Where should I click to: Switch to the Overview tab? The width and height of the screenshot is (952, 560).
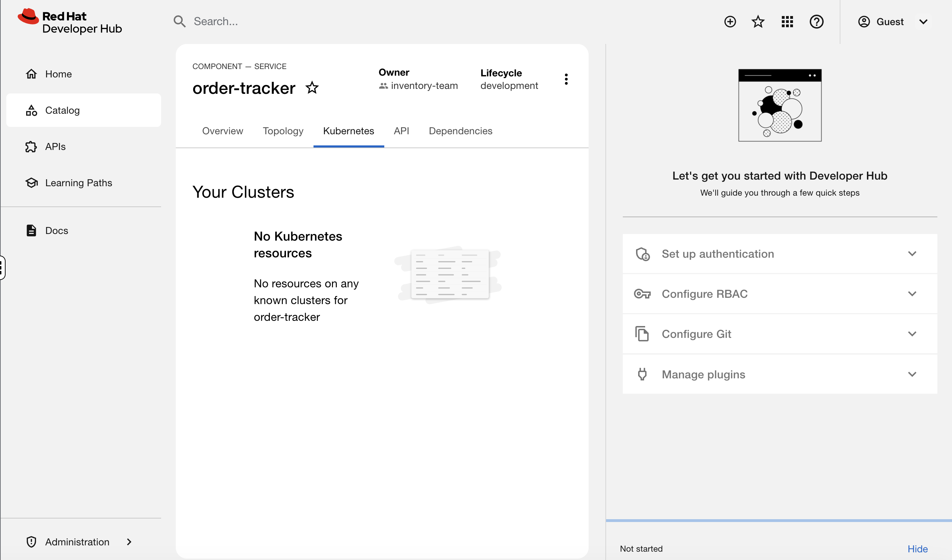(x=222, y=131)
